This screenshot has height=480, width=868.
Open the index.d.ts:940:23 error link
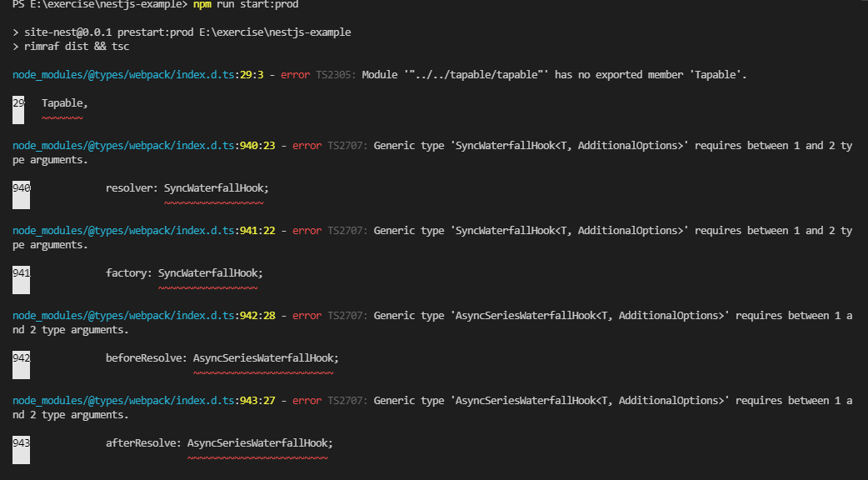(144, 146)
